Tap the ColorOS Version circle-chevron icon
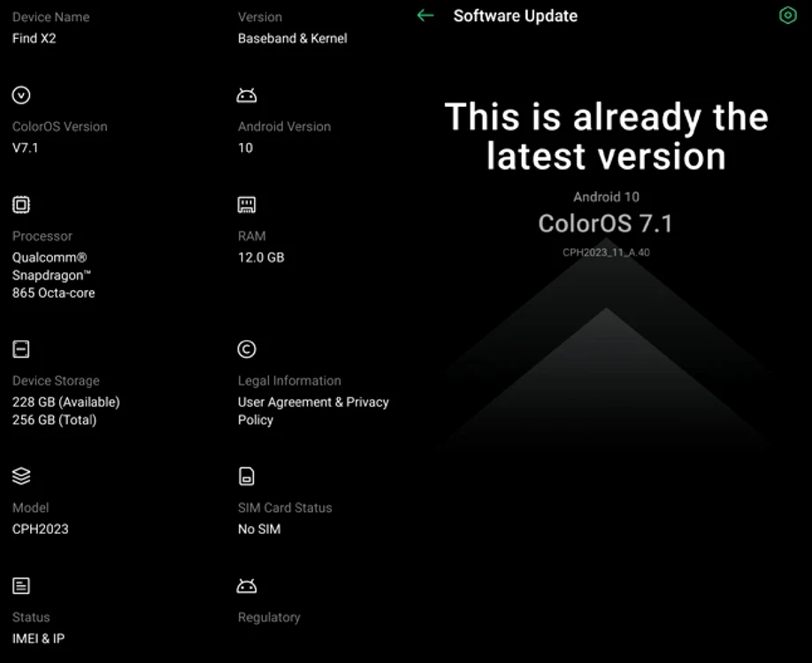Image resolution: width=812 pixels, height=663 pixels. 21,95
